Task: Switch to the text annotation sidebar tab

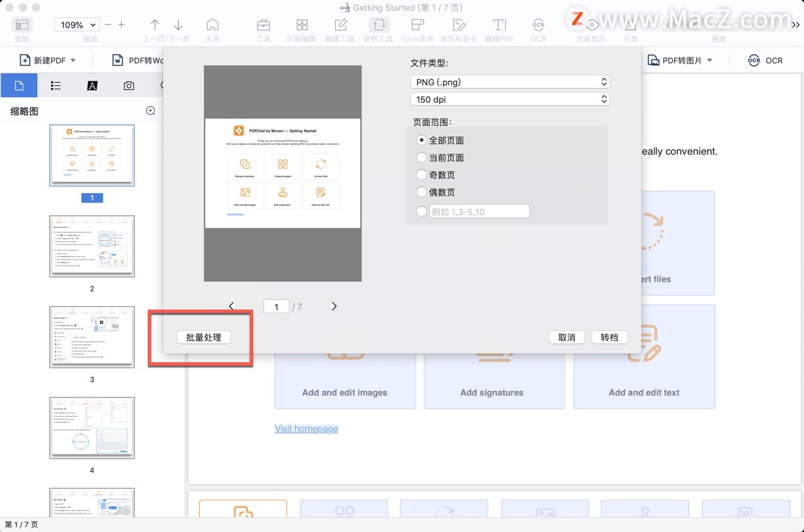Action: click(93, 86)
